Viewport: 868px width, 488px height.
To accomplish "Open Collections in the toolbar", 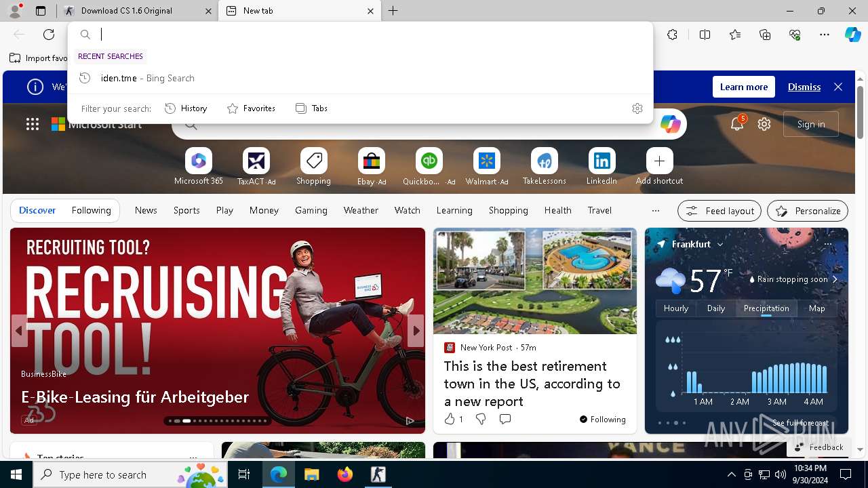I will [765, 35].
